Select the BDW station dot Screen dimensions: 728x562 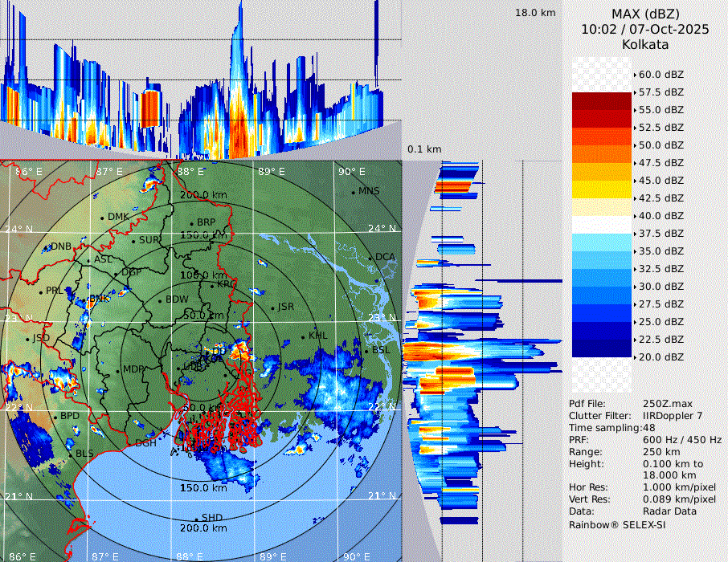click(x=160, y=300)
